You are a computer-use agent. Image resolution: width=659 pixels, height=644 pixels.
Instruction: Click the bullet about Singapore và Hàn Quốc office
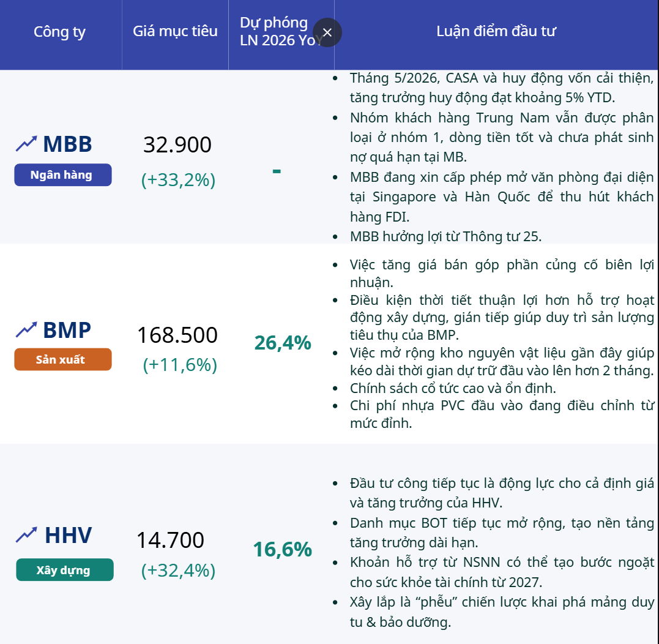coord(501,197)
